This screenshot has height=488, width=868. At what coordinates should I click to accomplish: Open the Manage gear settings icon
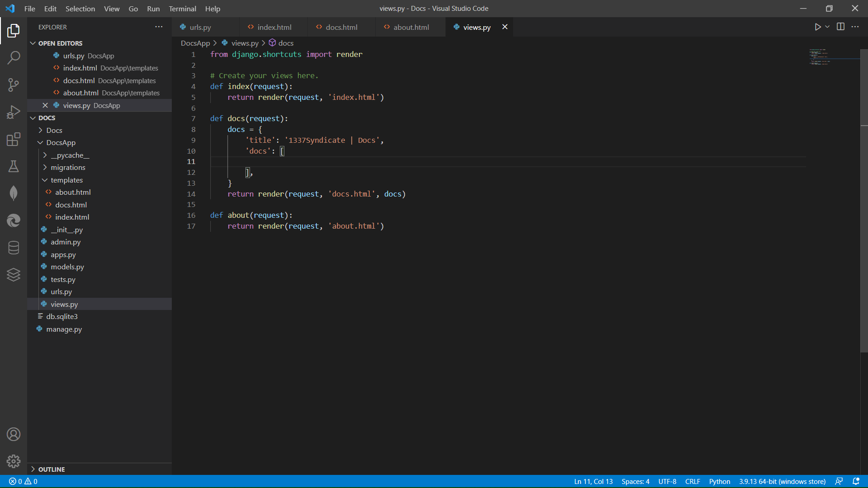coord(14,461)
